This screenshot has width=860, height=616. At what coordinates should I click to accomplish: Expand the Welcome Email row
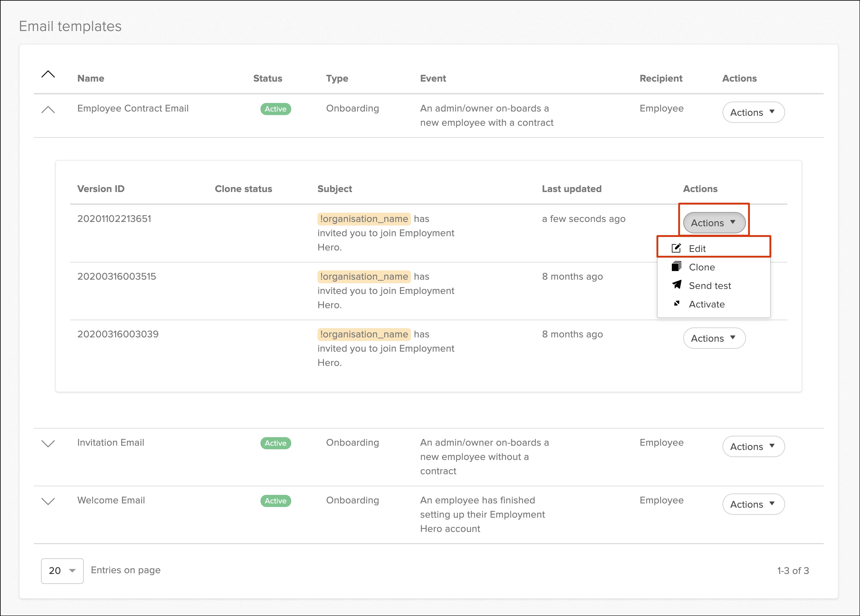(48, 501)
